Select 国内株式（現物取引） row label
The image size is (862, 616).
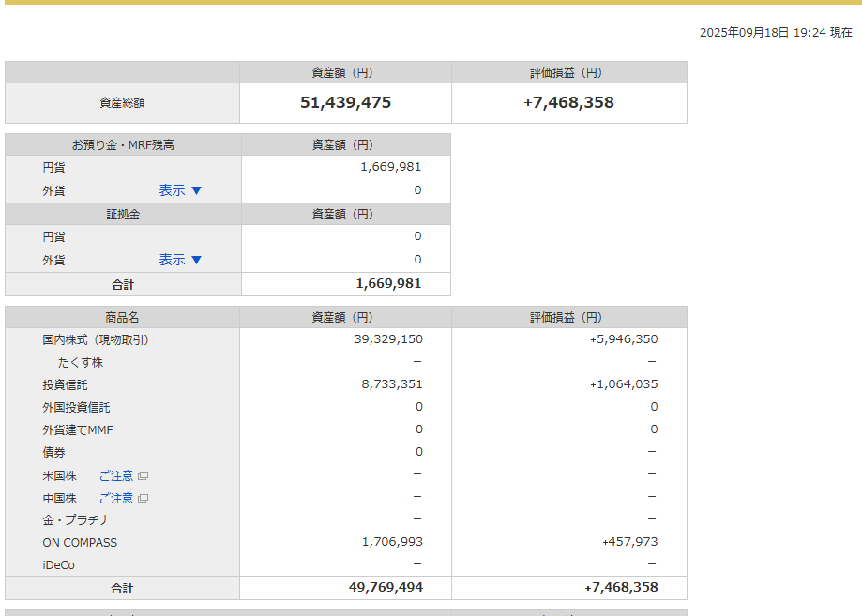point(96,340)
